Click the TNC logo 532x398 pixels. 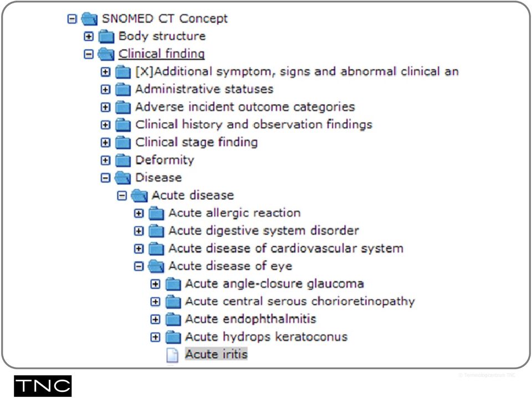pos(43,386)
